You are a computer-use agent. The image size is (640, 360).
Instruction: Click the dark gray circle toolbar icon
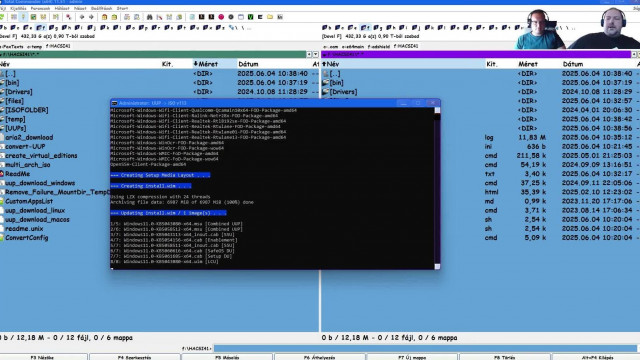231,17
